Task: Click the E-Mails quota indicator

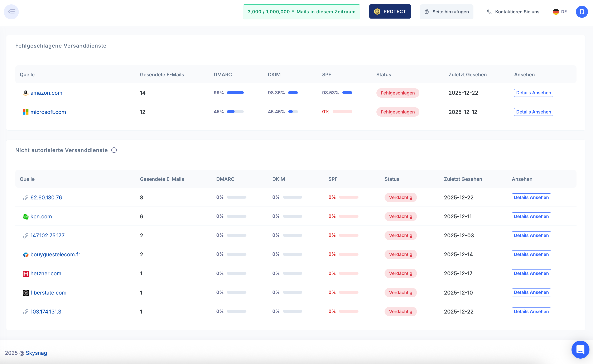Action: [x=302, y=12]
